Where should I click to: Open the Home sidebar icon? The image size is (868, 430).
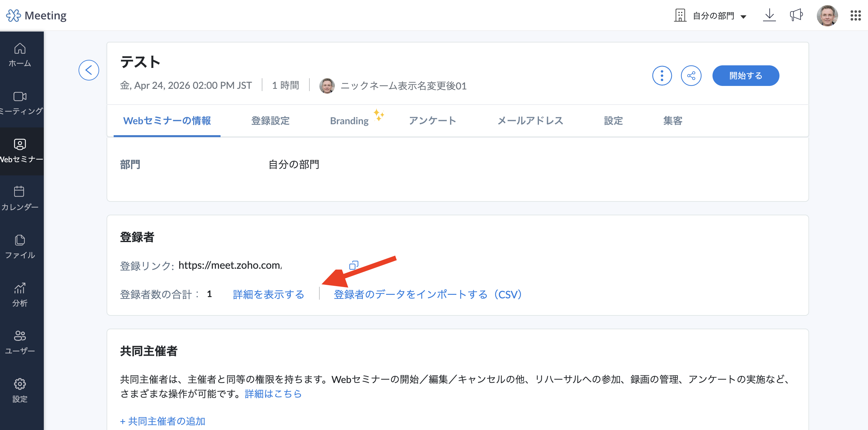point(20,54)
